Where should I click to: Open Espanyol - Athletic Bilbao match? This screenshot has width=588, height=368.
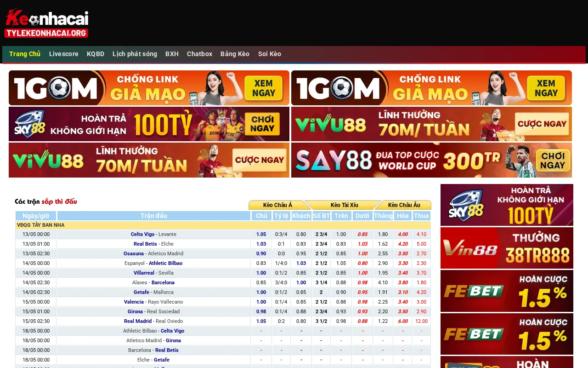pyautogui.click(x=153, y=263)
